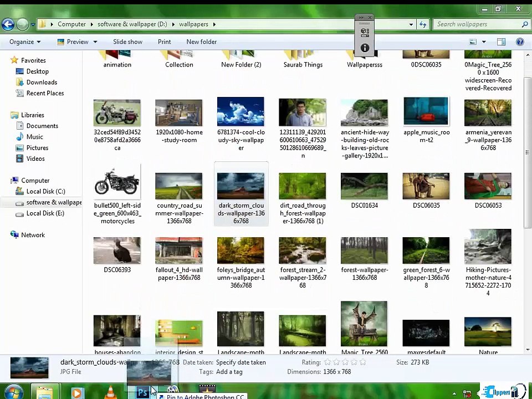This screenshot has height=399, width=532.
Task: Select Downloads under Favorites
Action: 42,82
